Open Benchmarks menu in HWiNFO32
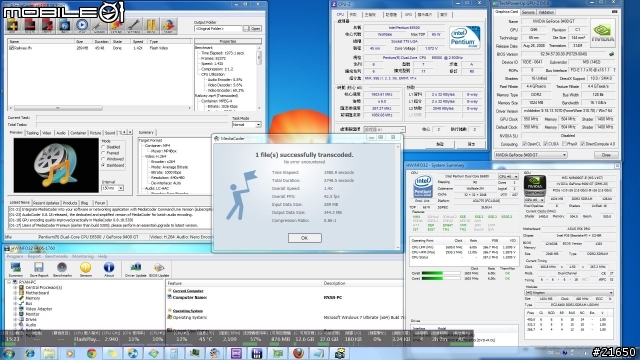 (56, 256)
